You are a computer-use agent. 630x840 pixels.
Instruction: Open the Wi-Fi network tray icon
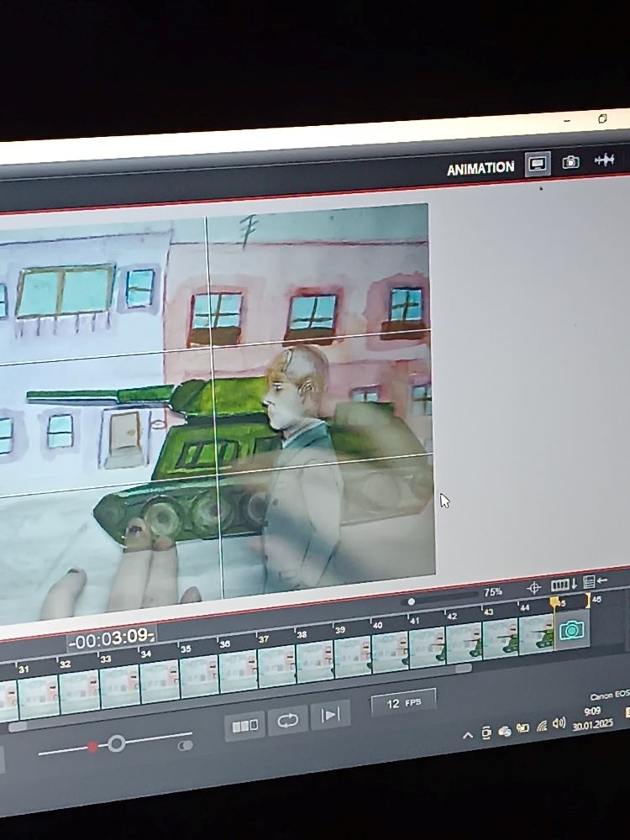click(x=542, y=726)
